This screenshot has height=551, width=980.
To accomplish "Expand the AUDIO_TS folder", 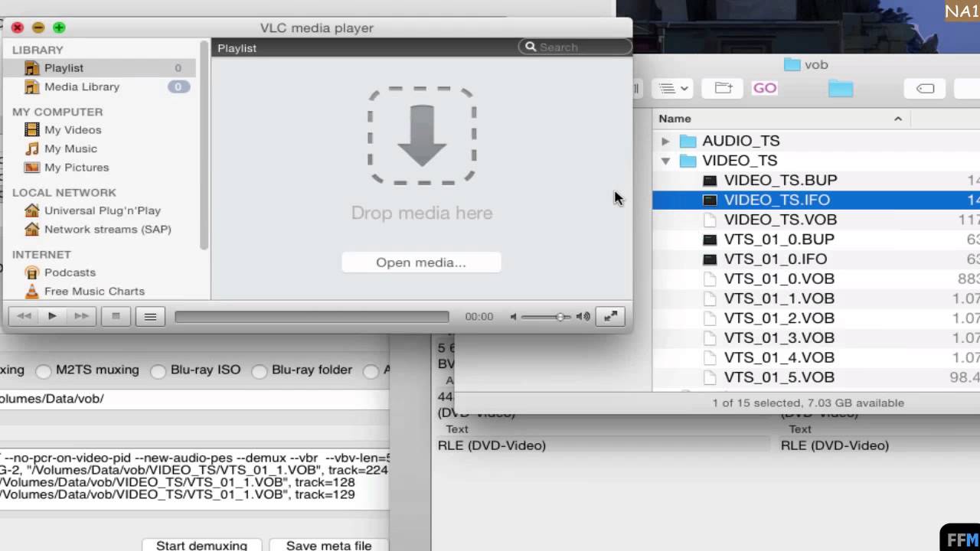I will coord(665,141).
